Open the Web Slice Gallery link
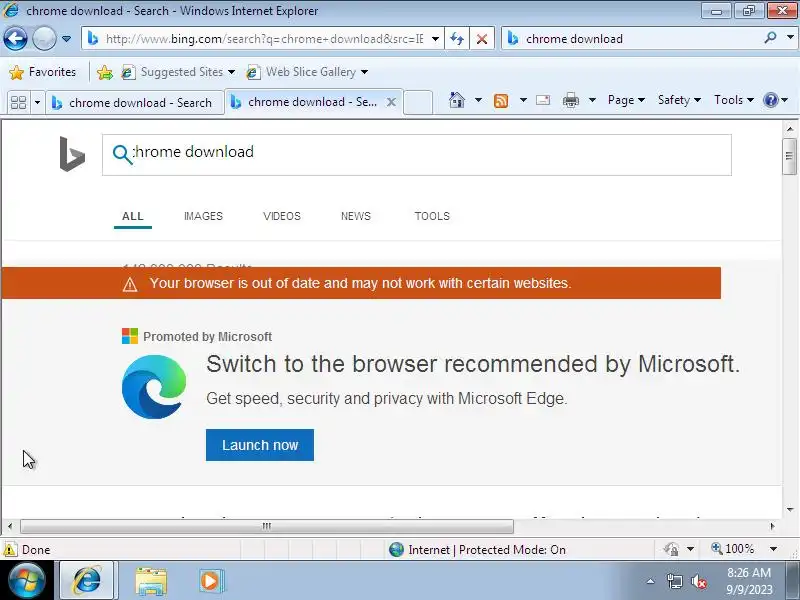Screen dimensions: 800x600 307,72
